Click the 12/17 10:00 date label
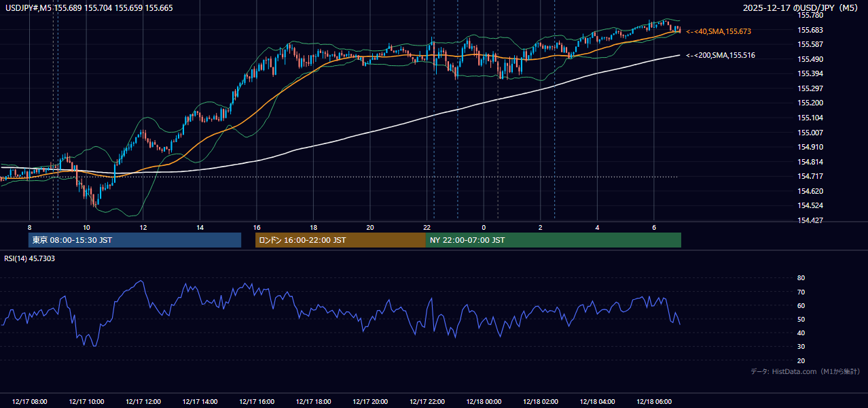Image resolution: width=868 pixels, height=408 pixels. (x=86, y=402)
